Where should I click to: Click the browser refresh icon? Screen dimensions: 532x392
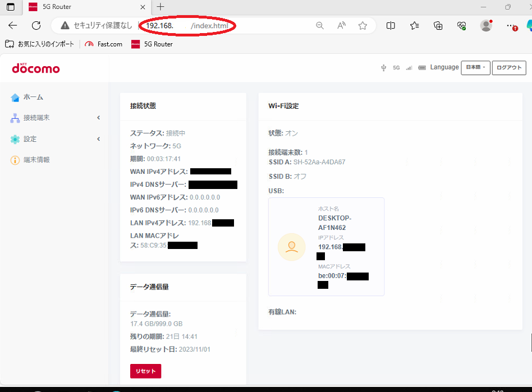(x=36, y=26)
